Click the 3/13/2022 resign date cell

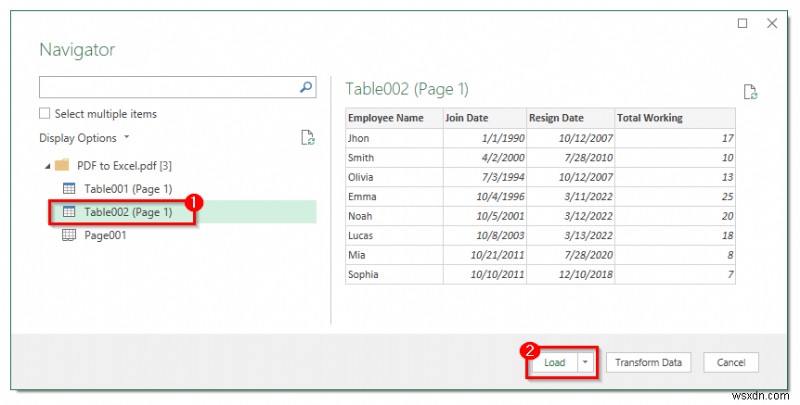570,235
